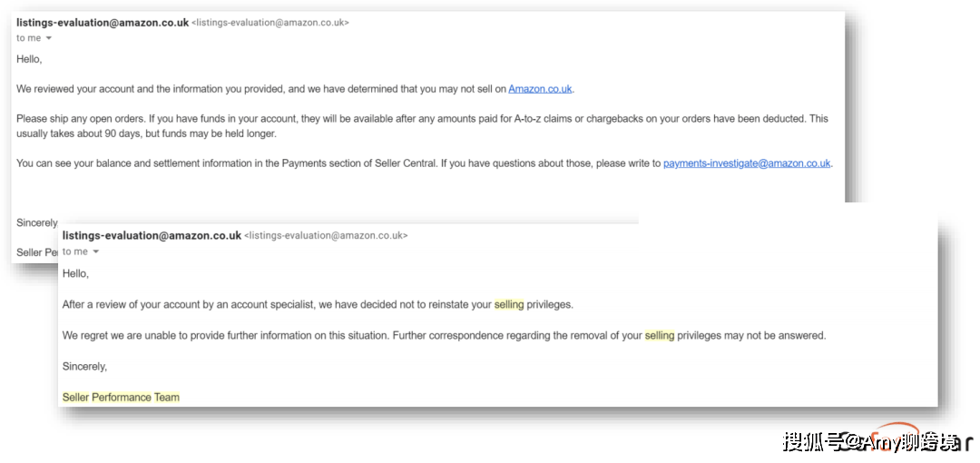This screenshot has height=463, width=980.
Task: Click sender name in first email header
Action: tap(103, 23)
